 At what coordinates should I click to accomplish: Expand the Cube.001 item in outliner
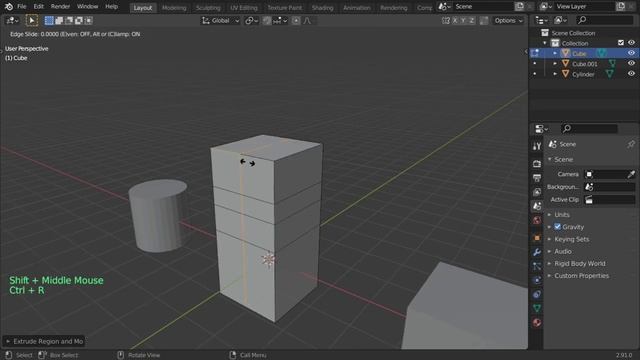(x=555, y=64)
